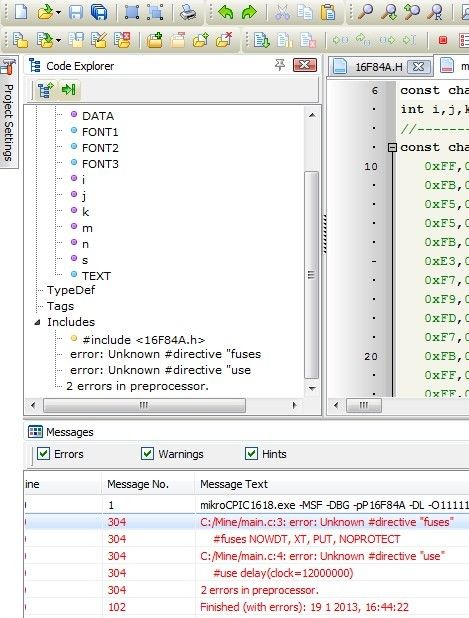This screenshot has width=469, height=618.
Task: Copy selection with the pages icon
Action: tap(305, 13)
